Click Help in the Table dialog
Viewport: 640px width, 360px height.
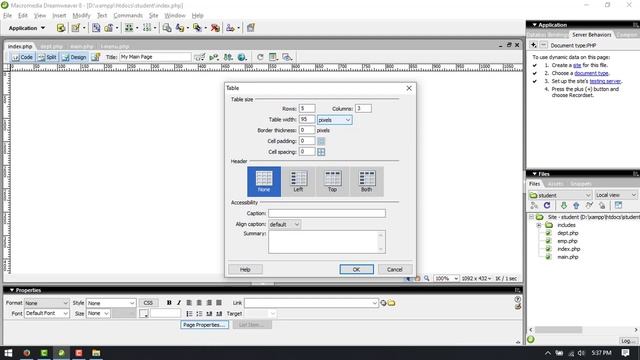coord(245,269)
